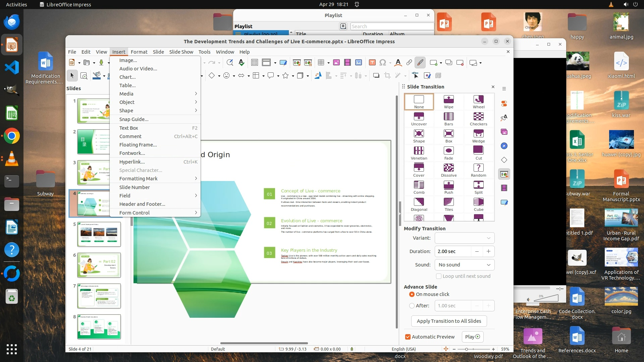Adjust the zoom slider in status bar
This screenshot has width=644, height=362.
[x=466, y=349]
